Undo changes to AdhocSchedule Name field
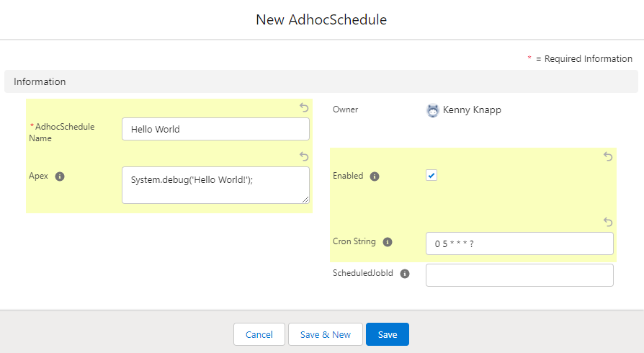The image size is (644, 353). point(304,107)
